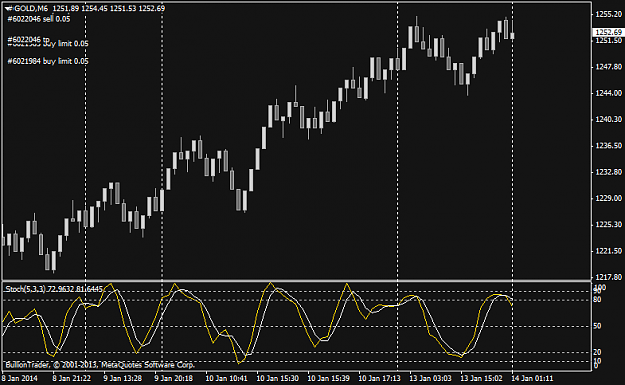
Task: Click the 13 Jan 03:03 time label
Action: click(431, 378)
